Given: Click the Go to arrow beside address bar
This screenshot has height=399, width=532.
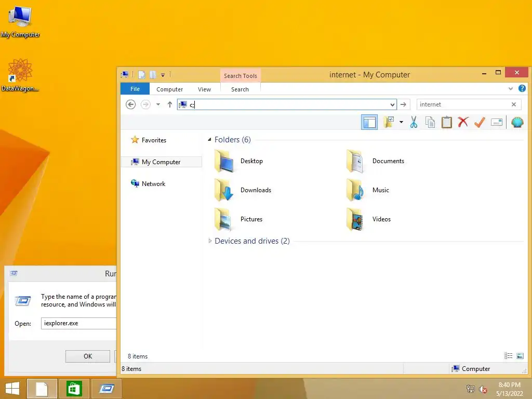Looking at the screenshot, I should point(403,104).
